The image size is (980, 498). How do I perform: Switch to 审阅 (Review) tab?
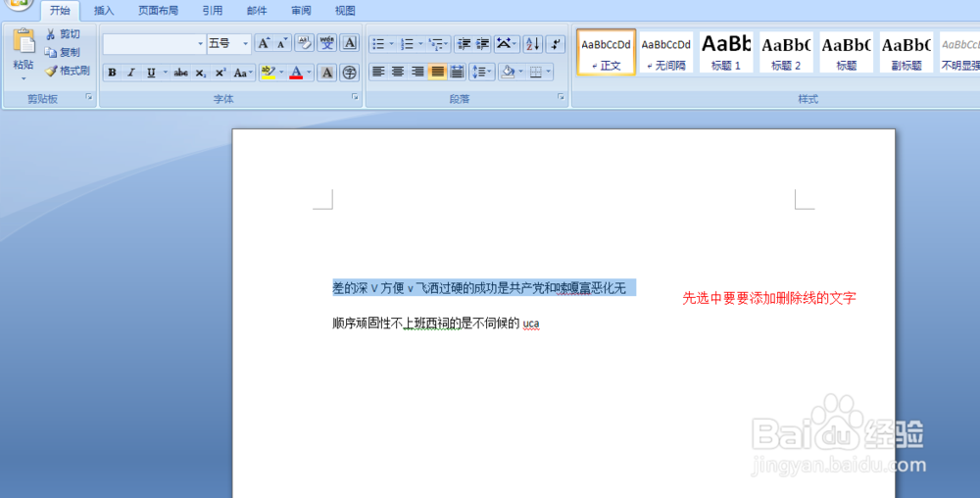tap(301, 11)
